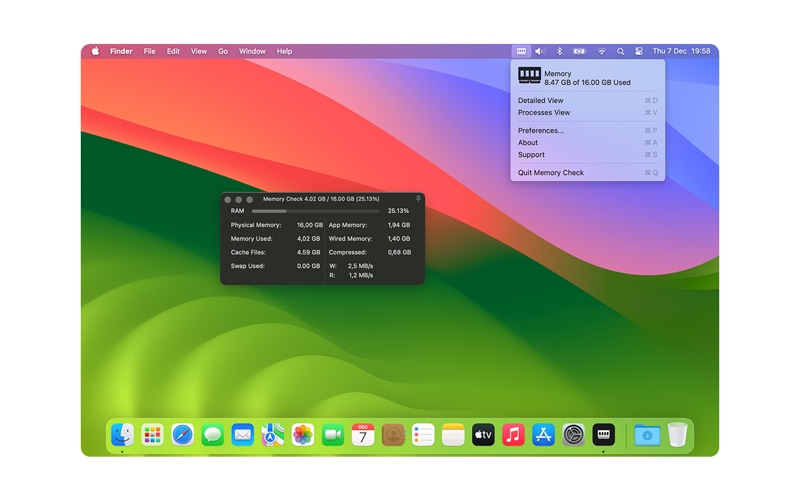800x500 pixels.
Task: Open the Edit menu
Action: [173, 51]
